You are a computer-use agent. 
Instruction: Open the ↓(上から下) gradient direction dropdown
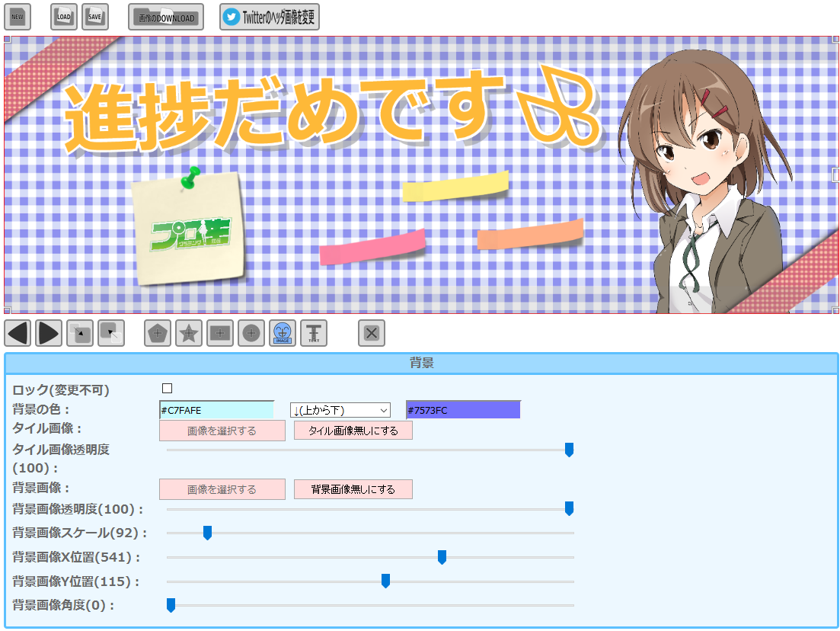tap(340, 410)
